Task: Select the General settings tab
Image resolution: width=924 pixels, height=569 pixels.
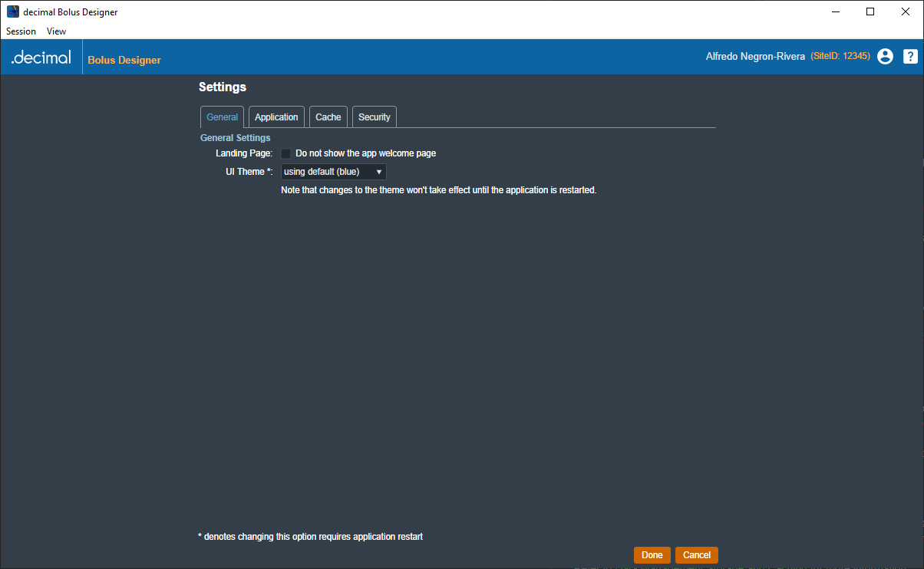Action: [x=222, y=117]
